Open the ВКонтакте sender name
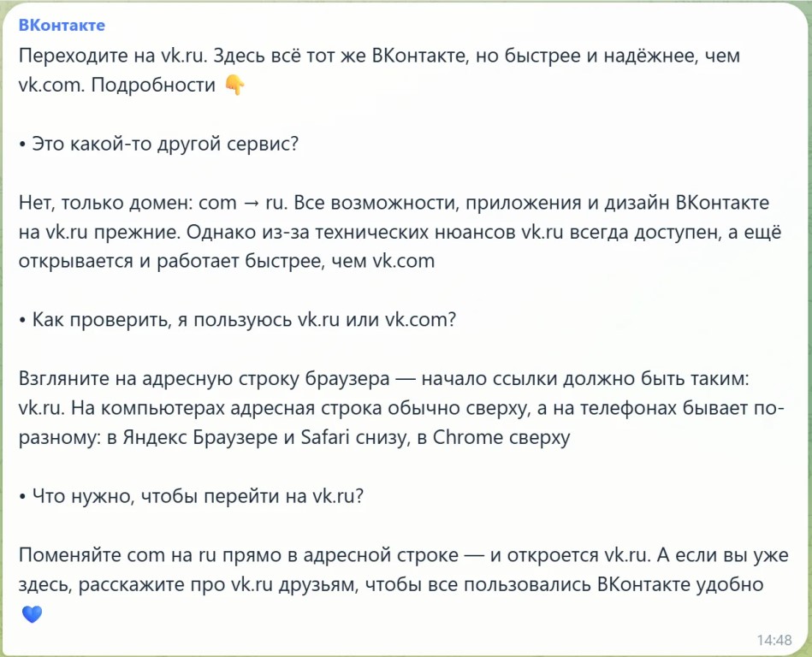The width and height of the screenshot is (812, 657). (x=62, y=25)
